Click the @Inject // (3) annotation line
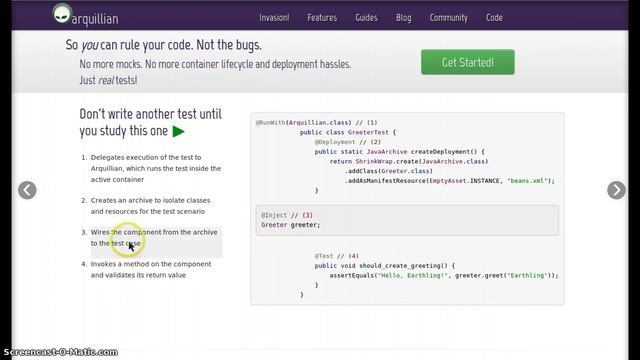This screenshot has width=640, height=360. pos(287,215)
